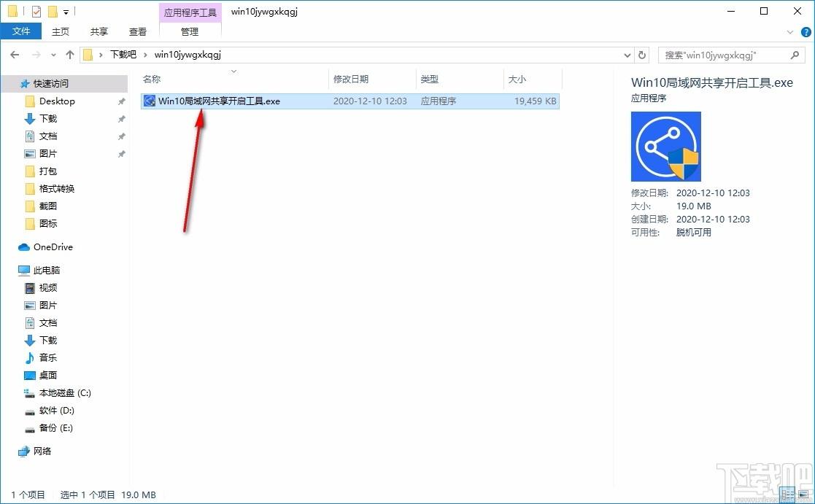The image size is (815, 504).
Task: Sort by the 修改日期 column header
Action: coord(351,79)
